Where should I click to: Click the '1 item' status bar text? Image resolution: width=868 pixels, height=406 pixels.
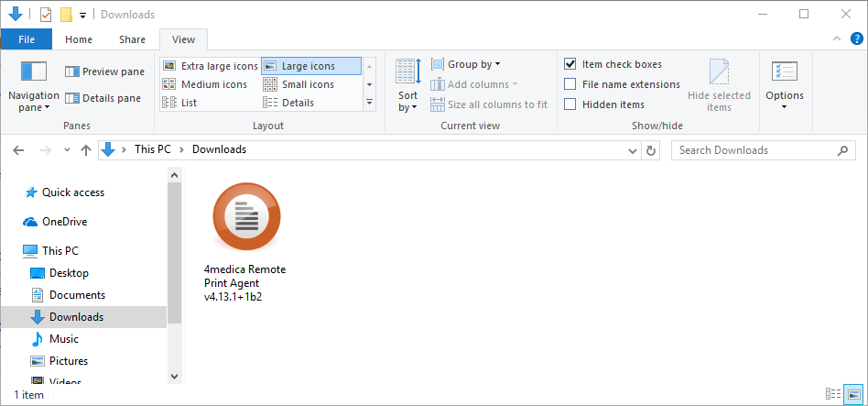coord(28,395)
